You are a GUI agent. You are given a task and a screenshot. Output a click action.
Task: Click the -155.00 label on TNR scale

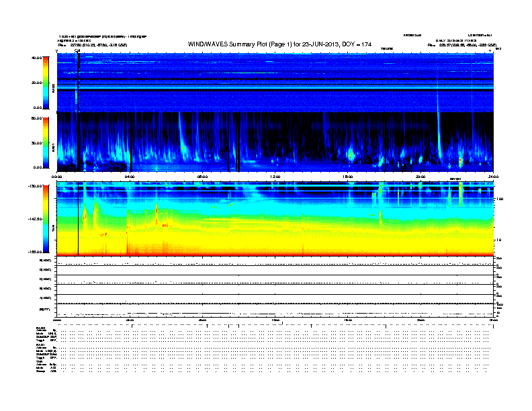[35, 252]
